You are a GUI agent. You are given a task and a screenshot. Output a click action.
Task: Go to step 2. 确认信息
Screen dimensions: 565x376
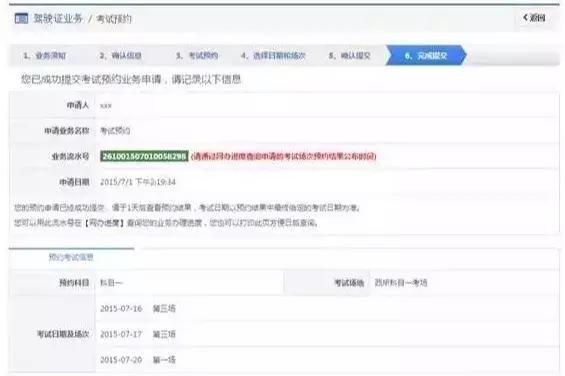(x=120, y=56)
